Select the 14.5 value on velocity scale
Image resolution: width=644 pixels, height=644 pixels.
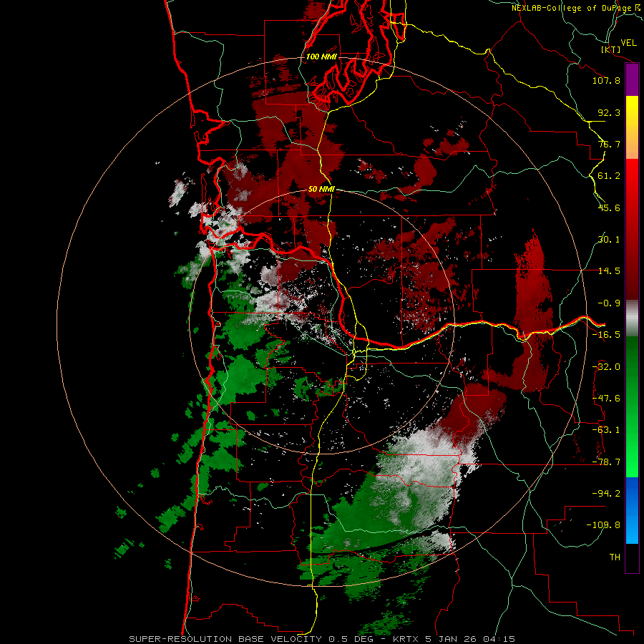[609, 271]
